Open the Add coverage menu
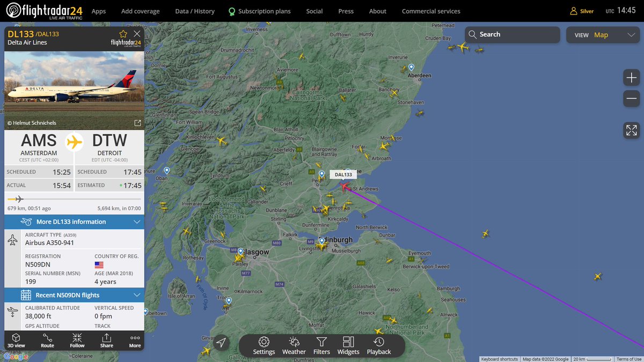The height and width of the screenshot is (362, 644). (141, 11)
